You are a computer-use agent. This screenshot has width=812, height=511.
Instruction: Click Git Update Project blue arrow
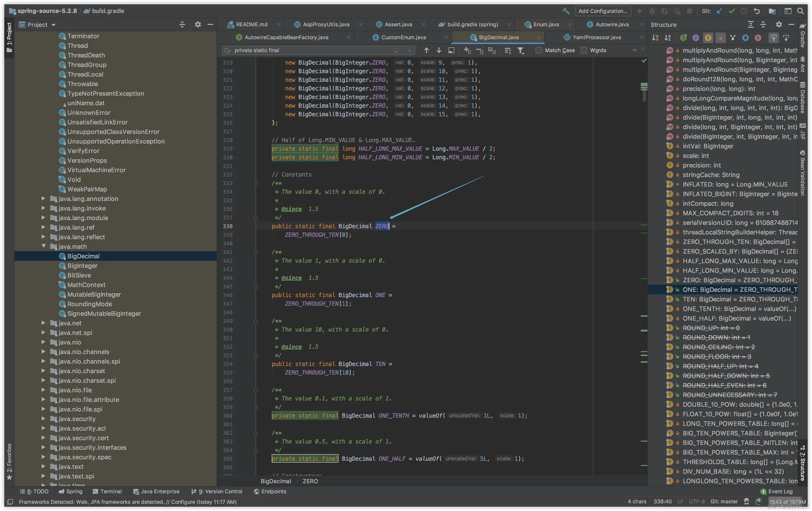click(719, 11)
